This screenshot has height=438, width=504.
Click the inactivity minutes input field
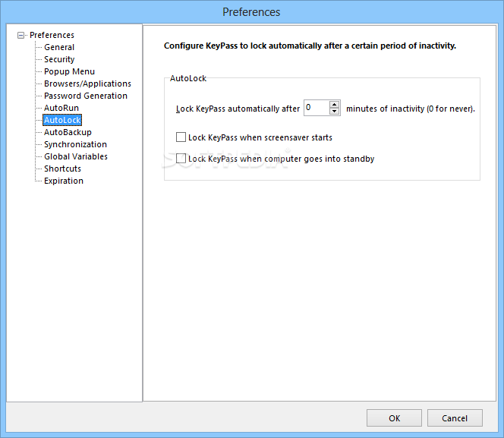(x=317, y=108)
